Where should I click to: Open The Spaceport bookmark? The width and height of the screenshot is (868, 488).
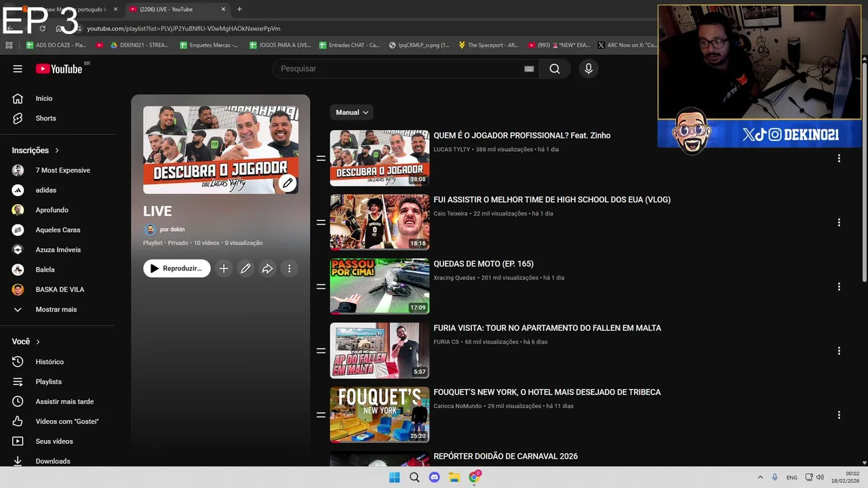[x=488, y=45]
